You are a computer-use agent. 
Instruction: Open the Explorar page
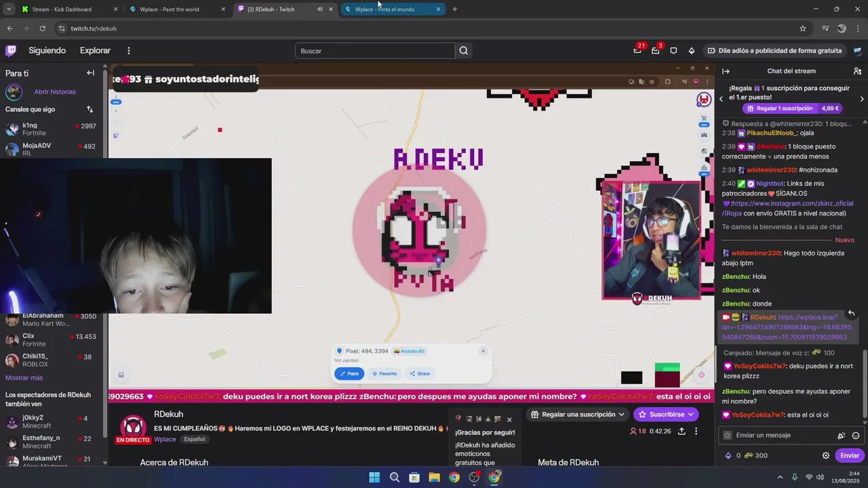click(95, 51)
